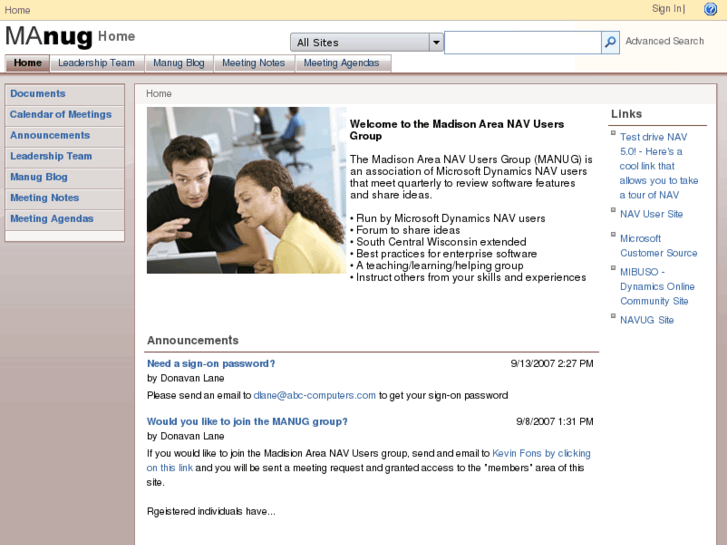Open Meeting Notes in the sidebar
Image resolution: width=727 pixels, height=545 pixels.
[x=64, y=199]
